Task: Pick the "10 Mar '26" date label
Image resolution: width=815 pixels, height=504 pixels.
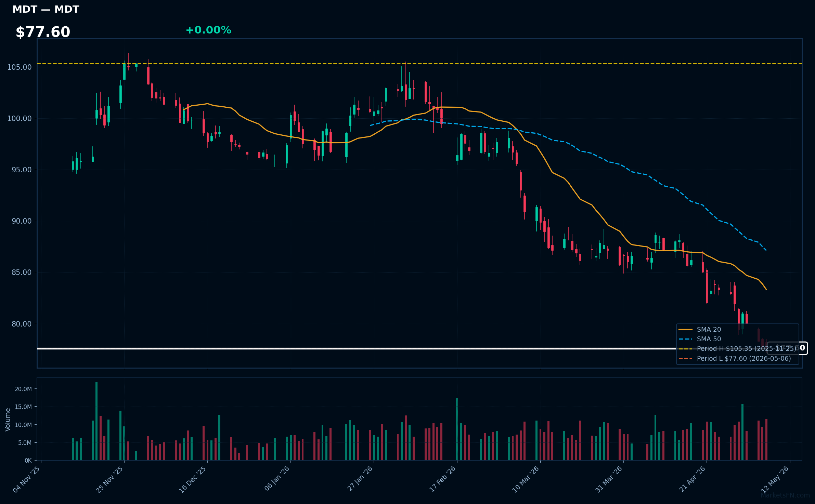Action: pos(526,479)
